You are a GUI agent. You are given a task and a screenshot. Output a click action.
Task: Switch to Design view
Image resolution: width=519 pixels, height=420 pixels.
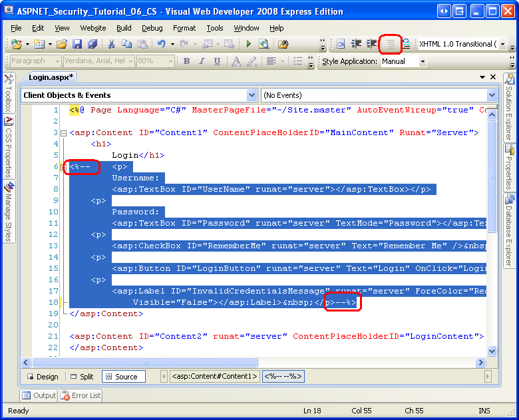(43, 377)
